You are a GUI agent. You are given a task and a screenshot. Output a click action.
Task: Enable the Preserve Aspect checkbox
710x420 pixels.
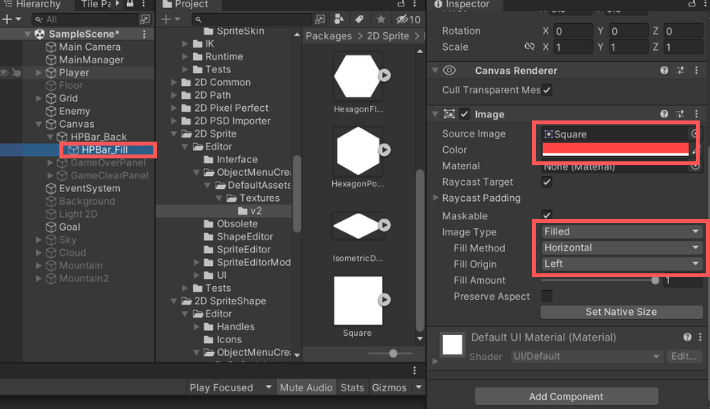coord(547,296)
